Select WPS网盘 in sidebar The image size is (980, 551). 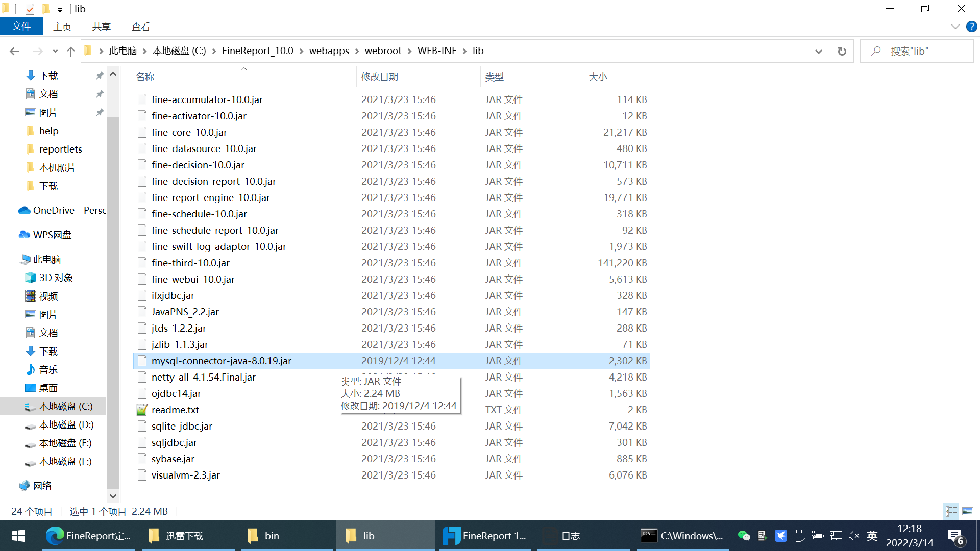tap(52, 235)
